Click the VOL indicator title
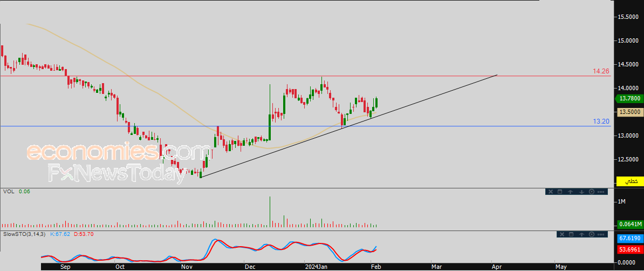This screenshot has width=644, height=271. tap(9, 192)
